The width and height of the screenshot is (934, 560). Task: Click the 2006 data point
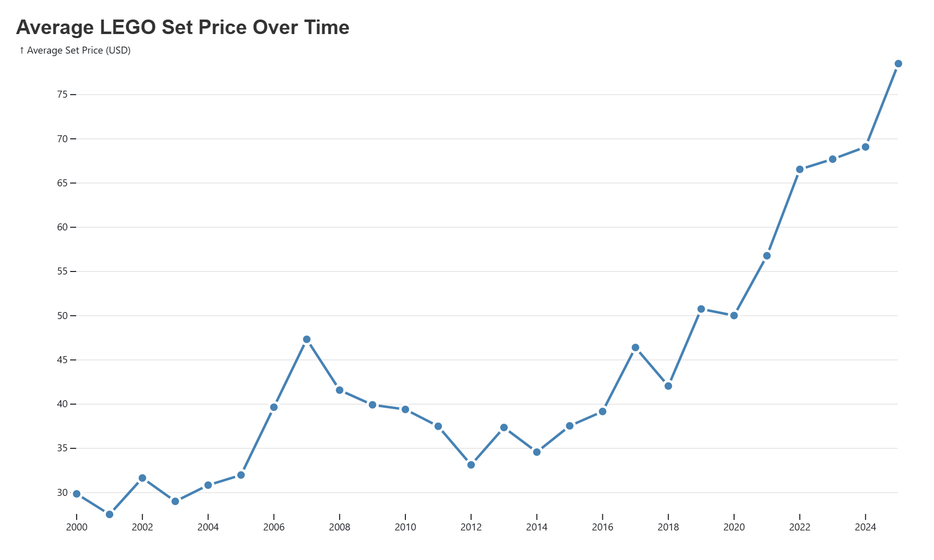point(274,407)
